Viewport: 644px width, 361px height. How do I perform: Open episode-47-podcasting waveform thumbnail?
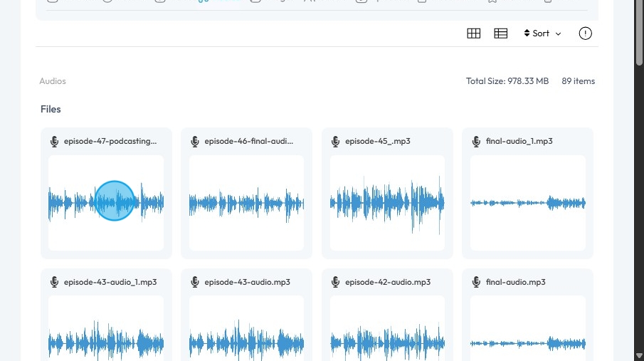coord(106,203)
